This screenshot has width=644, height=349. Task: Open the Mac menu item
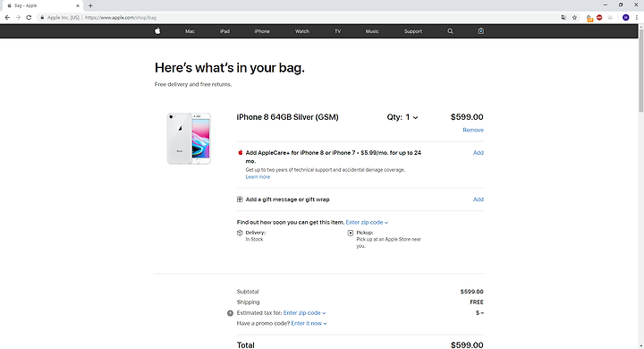point(190,31)
